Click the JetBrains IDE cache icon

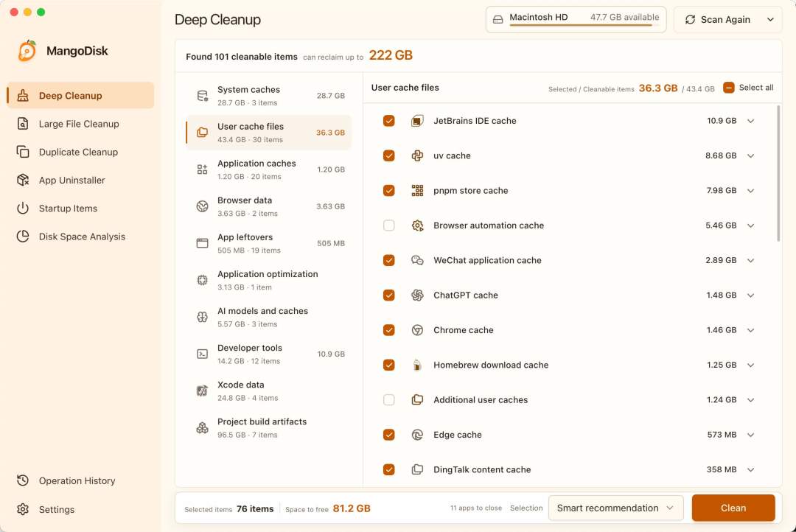(417, 121)
